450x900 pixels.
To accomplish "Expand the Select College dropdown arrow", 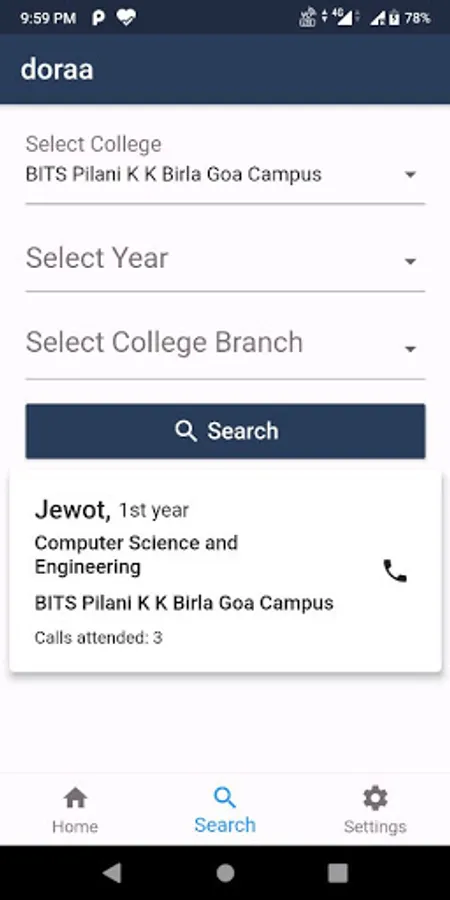I will click(x=410, y=174).
